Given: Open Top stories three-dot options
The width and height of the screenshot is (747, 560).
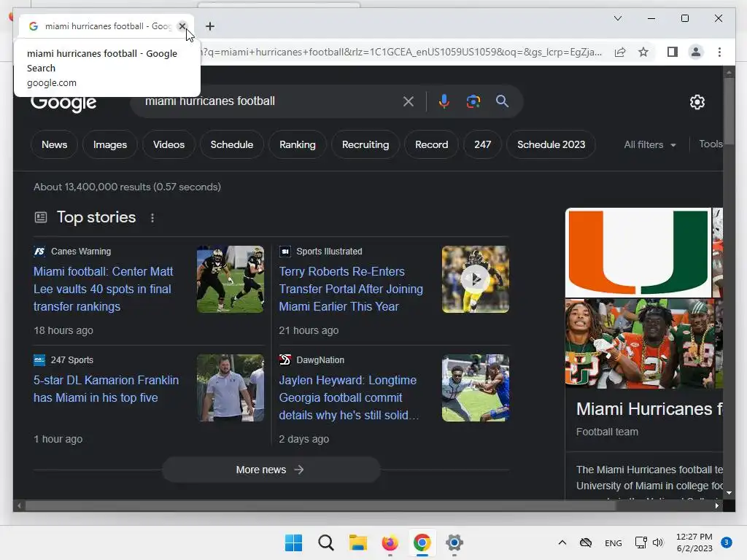Looking at the screenshot, I should point(152,218).
